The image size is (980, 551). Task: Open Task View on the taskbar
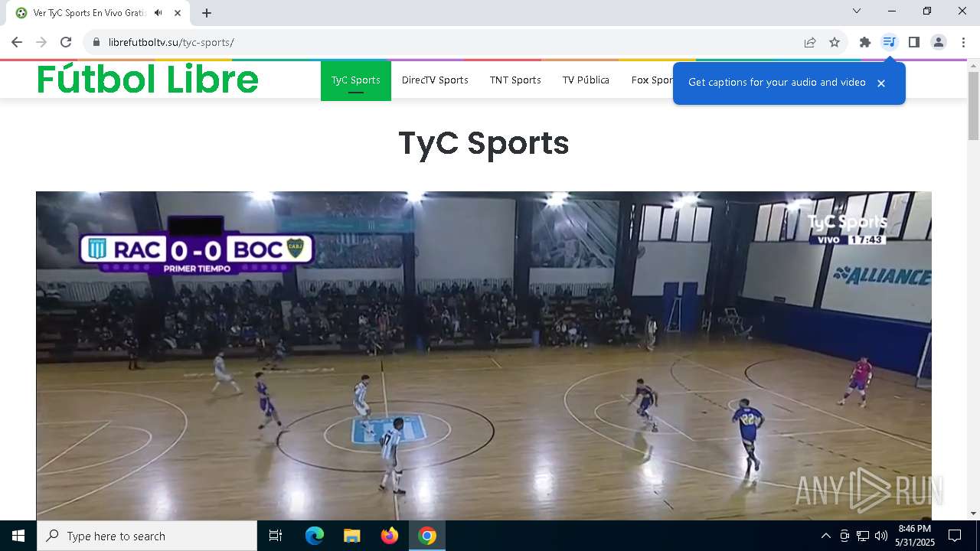tap(276, 536)
